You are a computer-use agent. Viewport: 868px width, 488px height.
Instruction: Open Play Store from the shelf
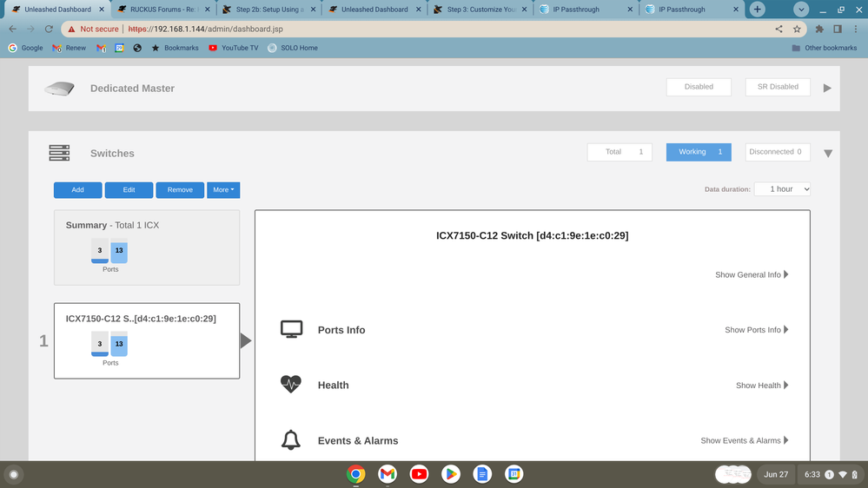(x=451, y=474)
